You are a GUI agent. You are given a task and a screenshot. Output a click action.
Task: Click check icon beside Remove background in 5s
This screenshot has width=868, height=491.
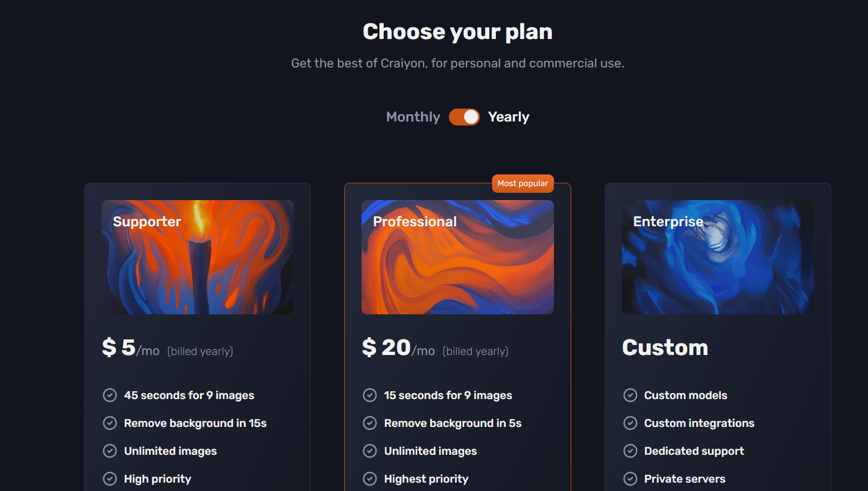(x=370, y=423)
